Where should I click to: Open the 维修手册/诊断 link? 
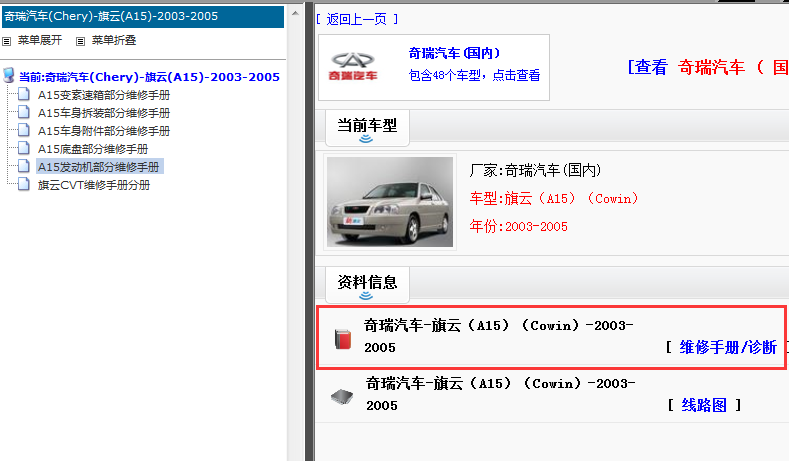(728, 347)
